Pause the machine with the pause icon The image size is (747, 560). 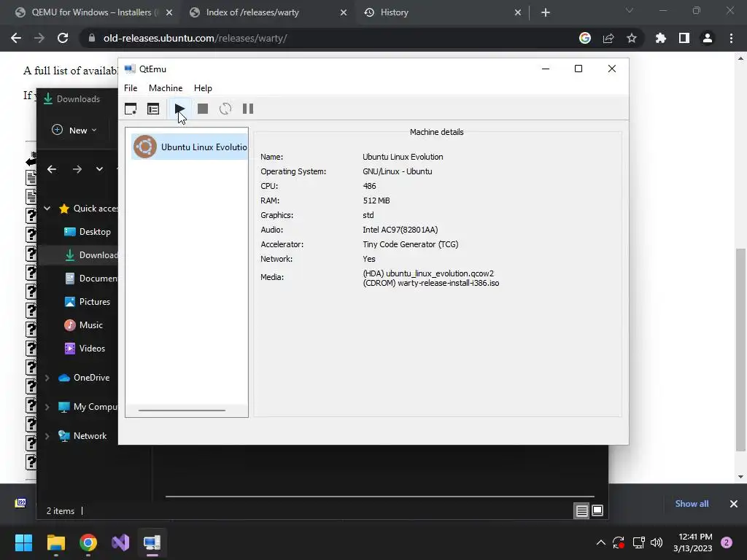pos(248,109)
